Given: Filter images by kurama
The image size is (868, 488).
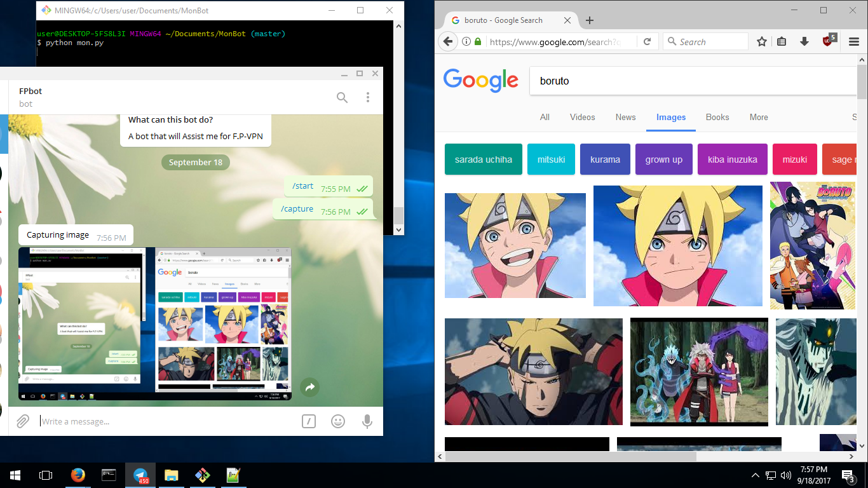Looking at the screenshot, I should (x=605, y=159).
